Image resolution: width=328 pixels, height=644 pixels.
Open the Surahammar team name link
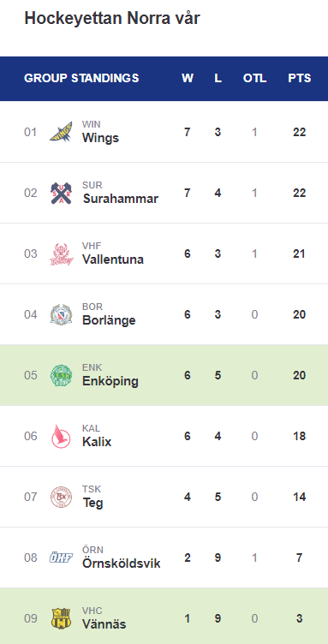point(120,199)
